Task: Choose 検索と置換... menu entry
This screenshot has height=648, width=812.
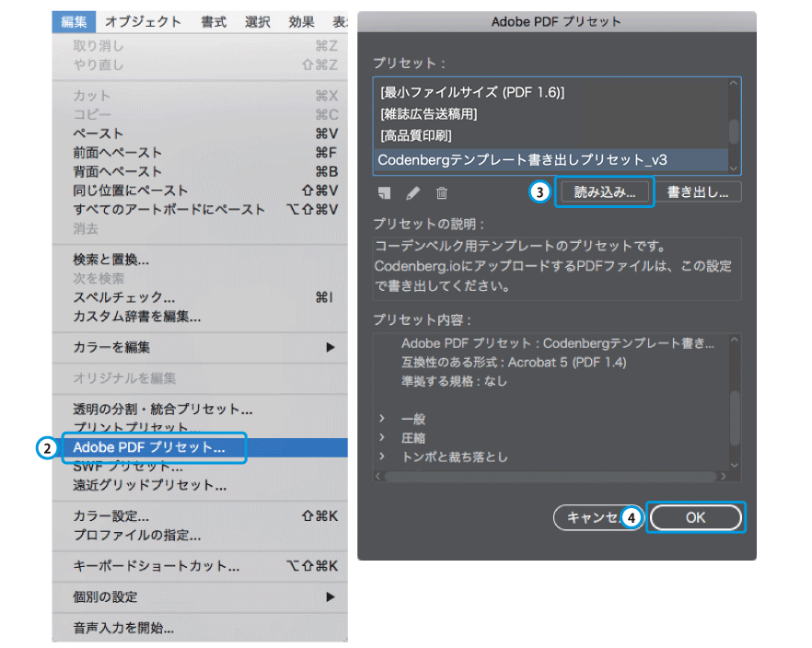Action: click(x=200, y=260)
